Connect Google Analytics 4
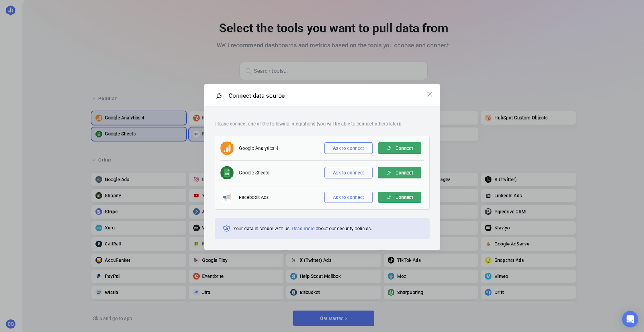 click(400, 148)
